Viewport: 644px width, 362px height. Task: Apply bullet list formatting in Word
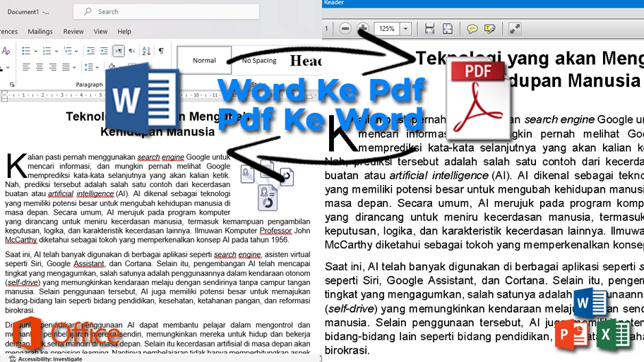tap(26, 51)
